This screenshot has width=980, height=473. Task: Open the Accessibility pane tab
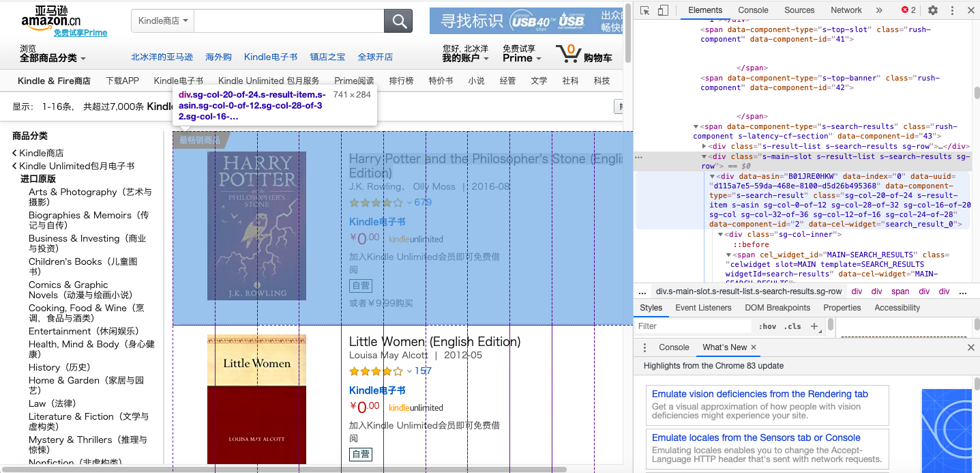tap(897, 308)
